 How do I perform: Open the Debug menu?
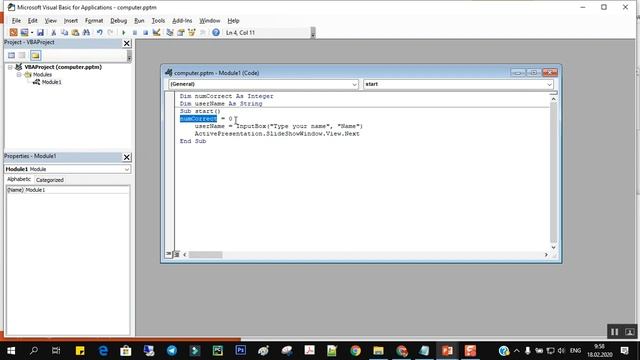[118, 20]
